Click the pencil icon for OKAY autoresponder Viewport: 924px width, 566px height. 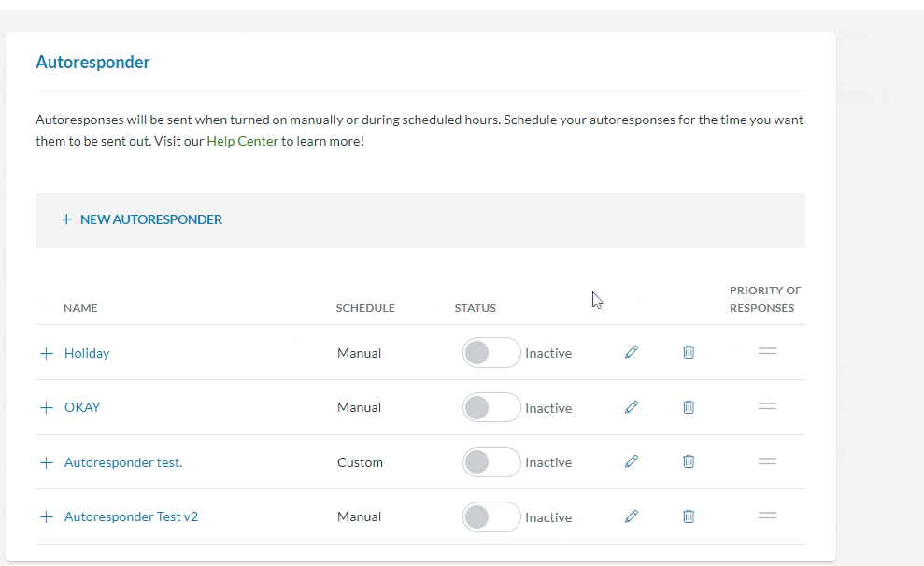click(632, 407)
